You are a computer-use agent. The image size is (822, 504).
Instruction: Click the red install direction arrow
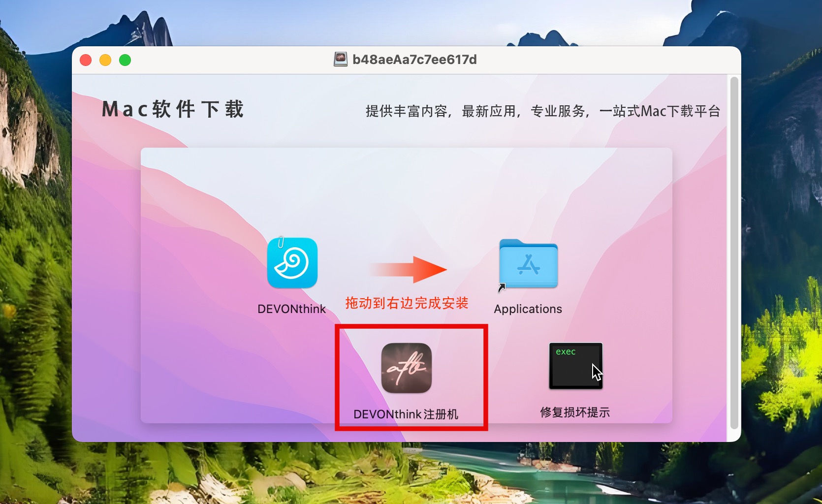408,269
